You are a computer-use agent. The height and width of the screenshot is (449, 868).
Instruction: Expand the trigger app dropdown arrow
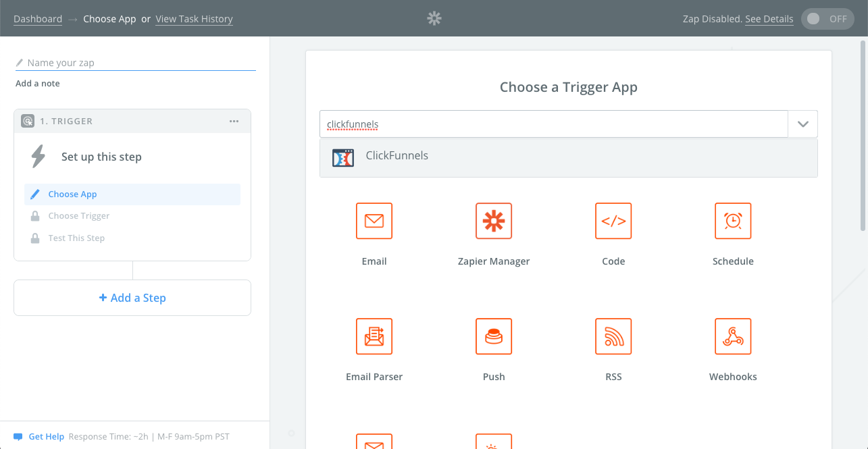coord(803,124)
